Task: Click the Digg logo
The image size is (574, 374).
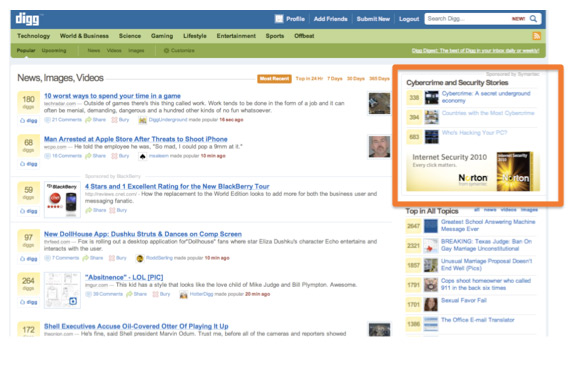Action: pyautogui.click(x=27, y=19)
